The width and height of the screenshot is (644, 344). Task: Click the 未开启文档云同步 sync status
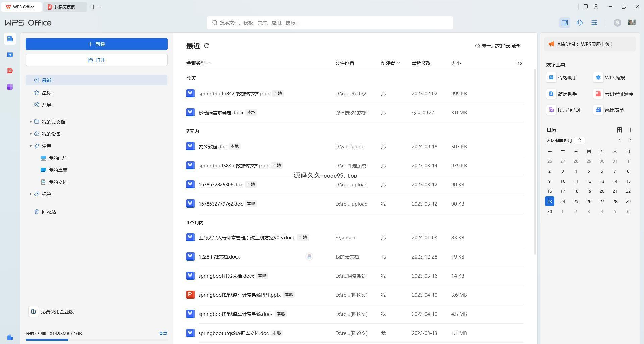pyautogui.click(x=497, y=46)
